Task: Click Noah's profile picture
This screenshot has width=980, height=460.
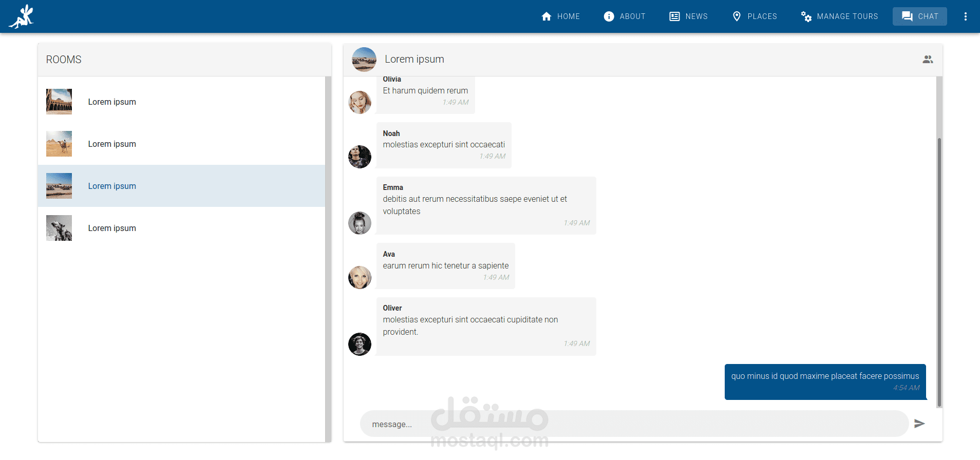Action: (x=360, y=157)
